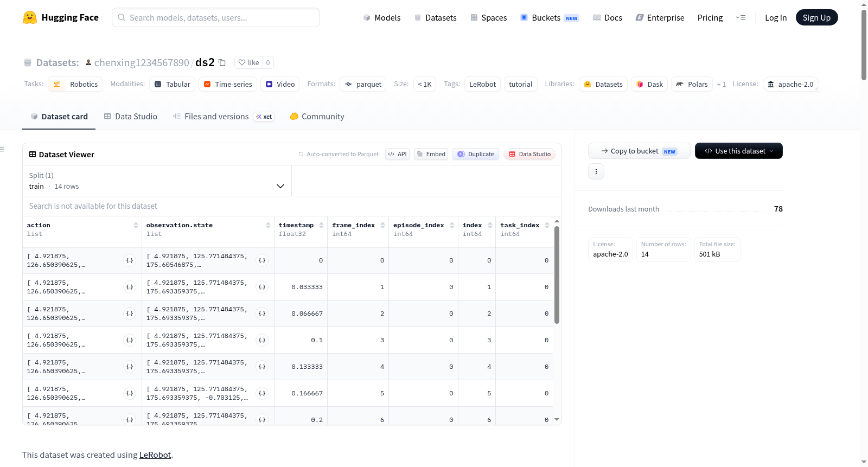Sort by the frame_index column

[x=382, y=225]
